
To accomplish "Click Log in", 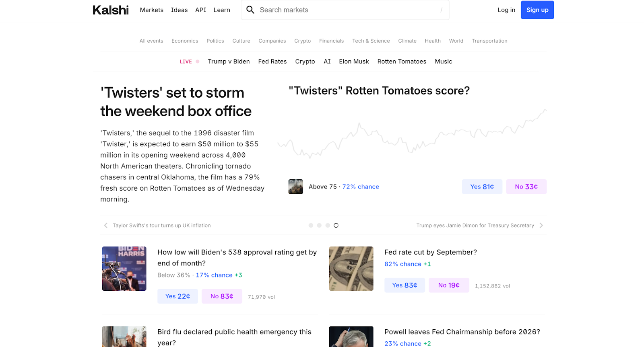I will coord(506,10).
